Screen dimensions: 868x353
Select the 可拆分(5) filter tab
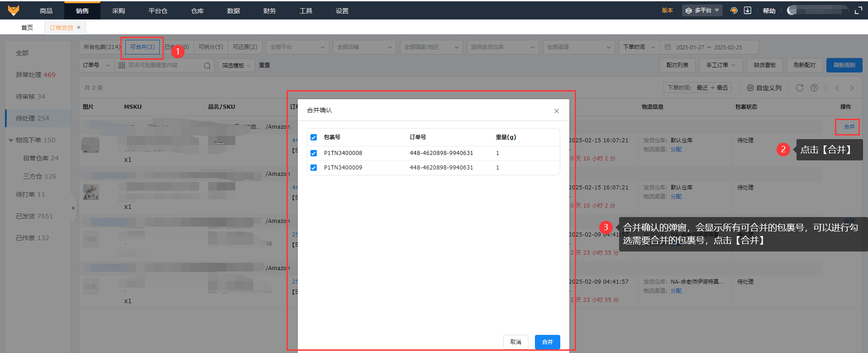(211, 47)
